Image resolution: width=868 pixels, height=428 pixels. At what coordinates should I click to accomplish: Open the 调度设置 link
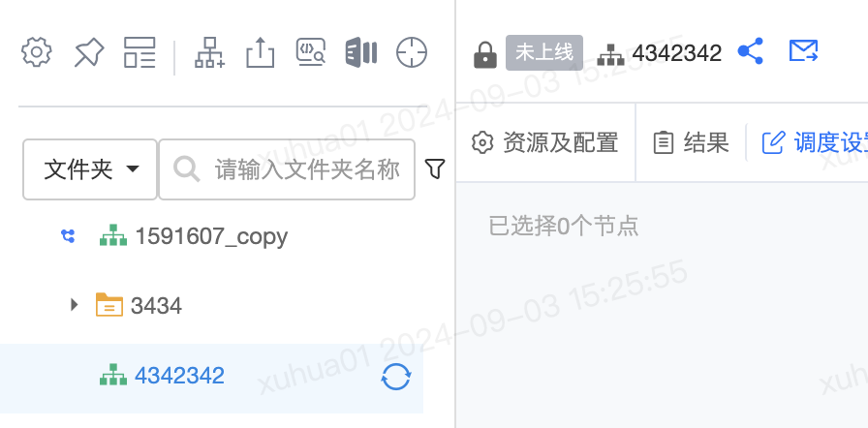(815, 142)
